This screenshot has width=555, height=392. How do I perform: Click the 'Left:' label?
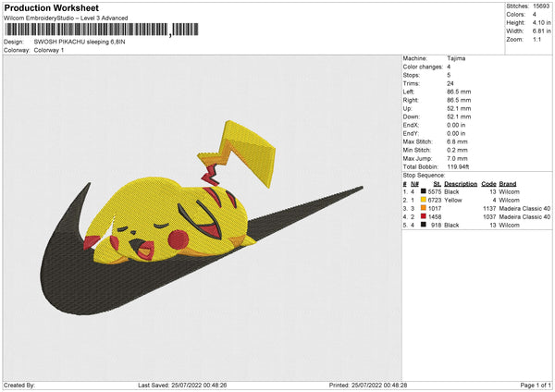409,92
